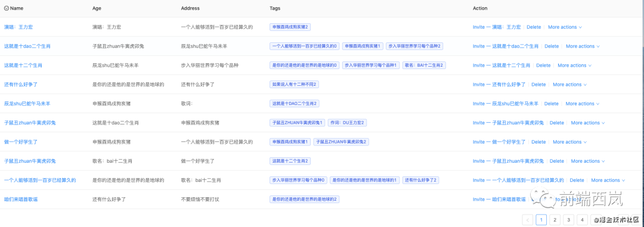Screen dimensions: 644x227
Task: Click Invite 一 咱们来唱首歌谣 link
Action: [x=499, y=199]
